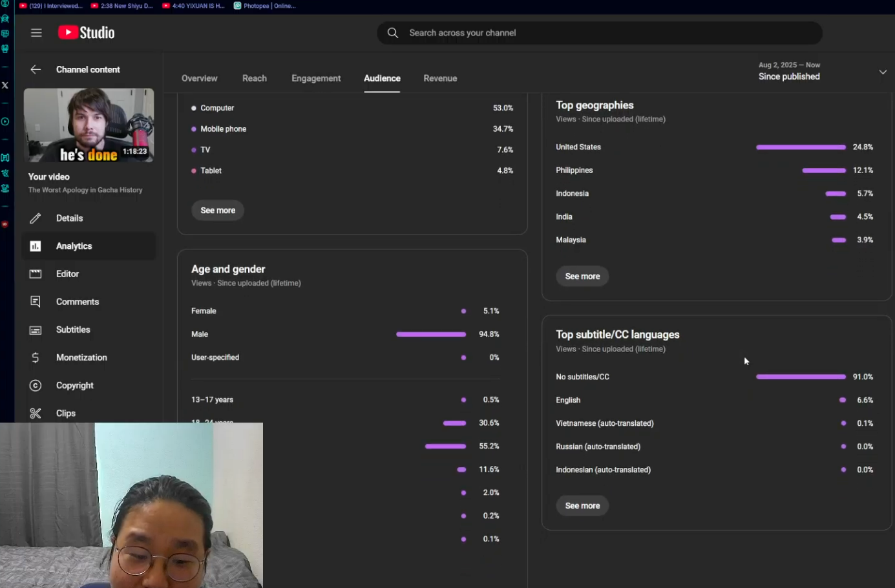
Task: Click the 'India' geography row label
Action: click(564, 217)
